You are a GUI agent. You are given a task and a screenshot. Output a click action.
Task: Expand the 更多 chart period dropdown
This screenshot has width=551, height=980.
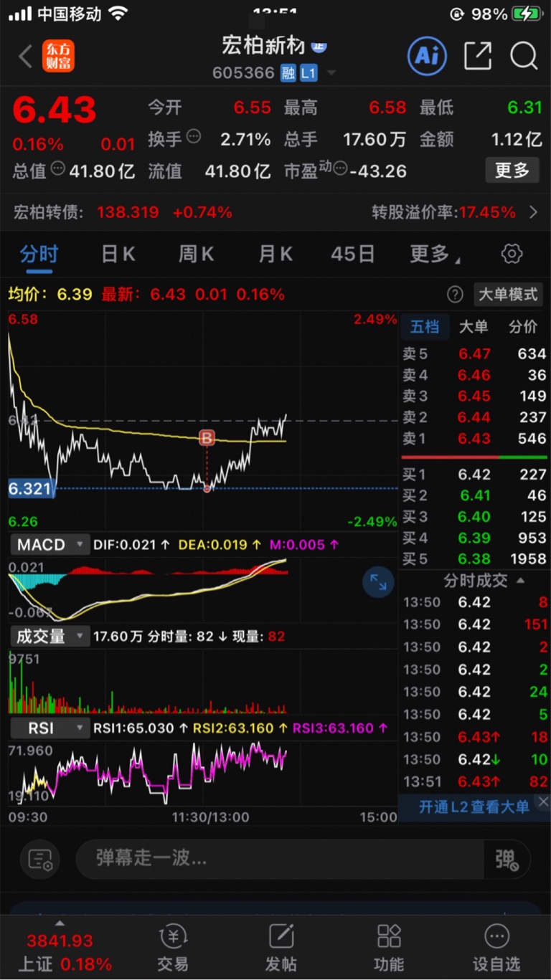click(434, 254)
